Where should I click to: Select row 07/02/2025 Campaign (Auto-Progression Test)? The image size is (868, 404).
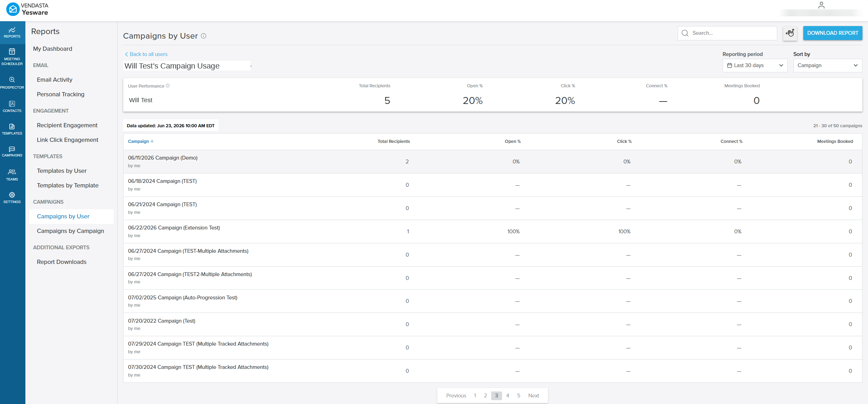coord(493,301)
